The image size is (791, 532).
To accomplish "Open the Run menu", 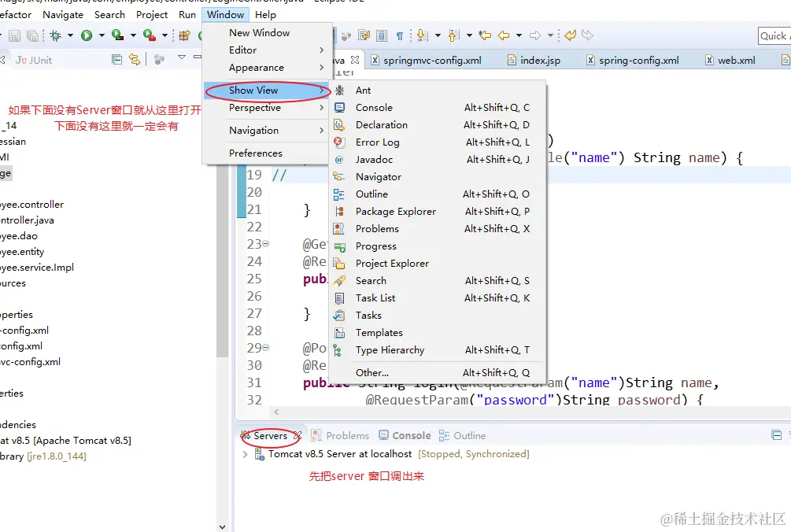I will click(x=187, y=15).
